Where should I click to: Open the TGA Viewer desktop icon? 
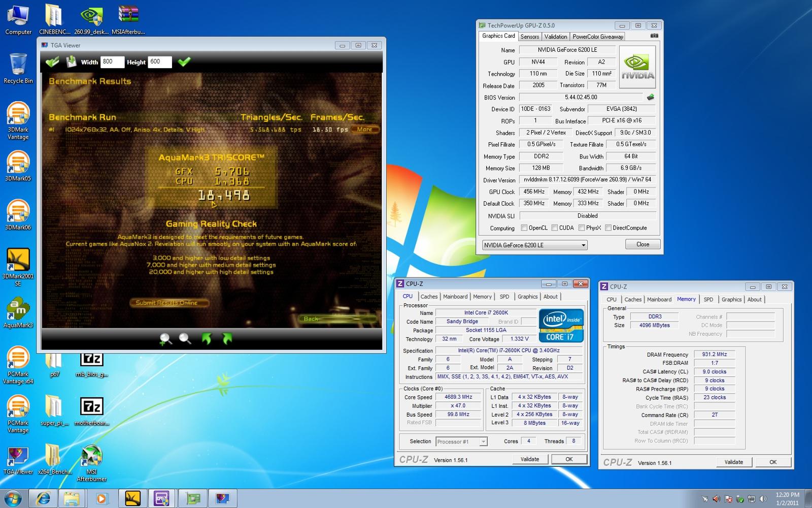tap(18, 460)
